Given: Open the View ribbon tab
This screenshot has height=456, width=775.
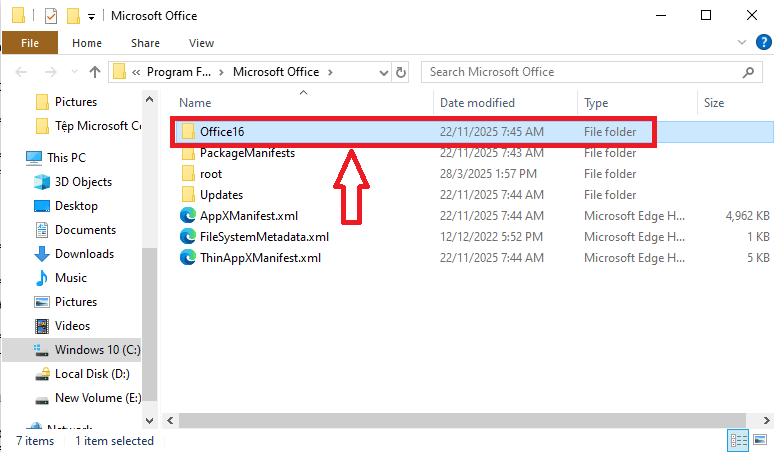Looking at the screenshot, I should [x=201, y=43].
